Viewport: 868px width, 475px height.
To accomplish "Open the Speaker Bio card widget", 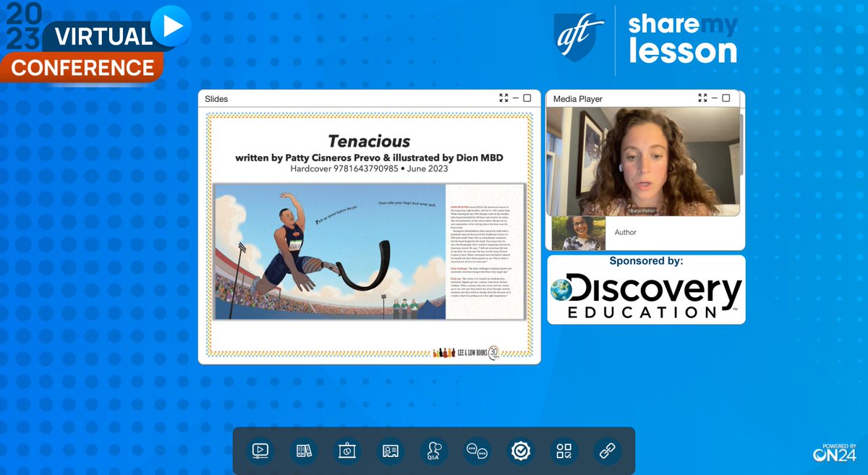I will (391, 451).
